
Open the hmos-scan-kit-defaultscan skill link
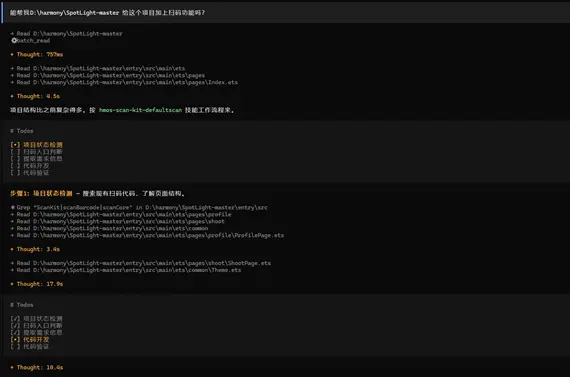point(140,110)
